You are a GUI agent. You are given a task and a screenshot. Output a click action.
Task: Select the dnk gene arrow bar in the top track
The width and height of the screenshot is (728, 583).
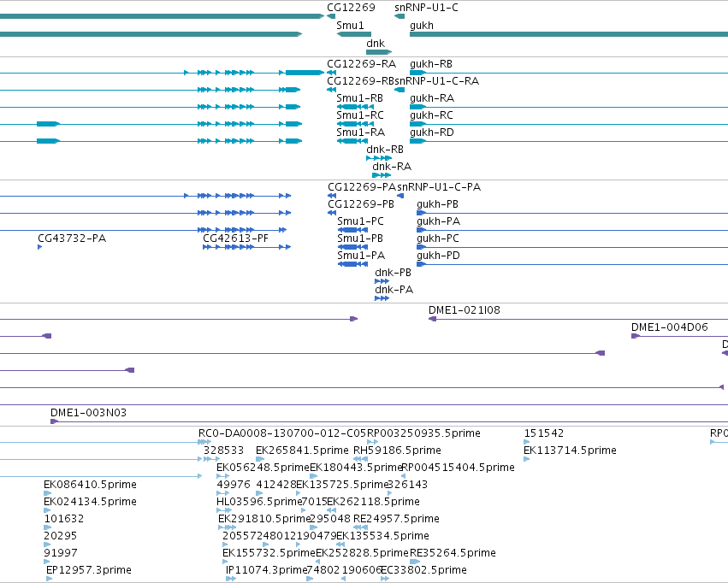click(x=379, y=52)
